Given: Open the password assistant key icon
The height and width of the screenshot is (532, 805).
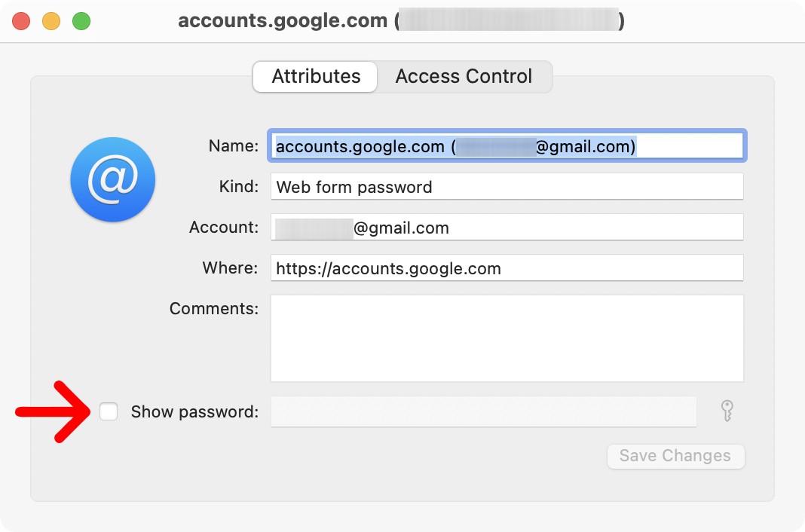Looking at the screenshot, I should [727, 411].
